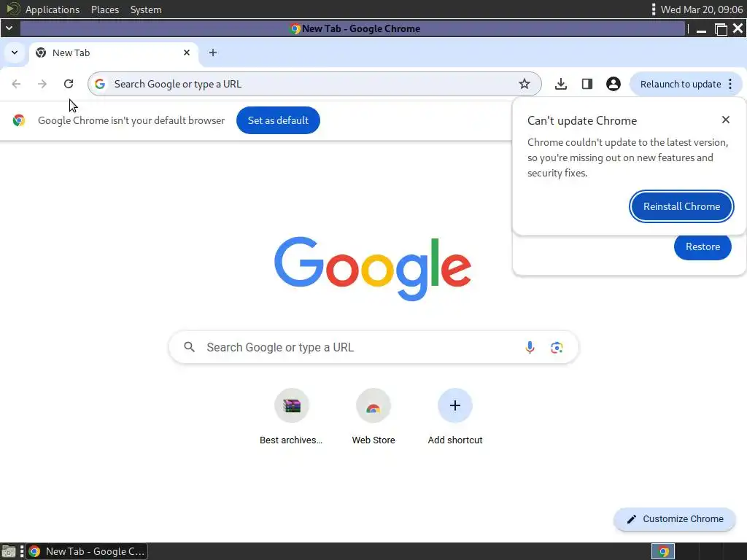
Task: Go forward using the forward arrow
Action: pyautogui.click(x=42, y=85)
